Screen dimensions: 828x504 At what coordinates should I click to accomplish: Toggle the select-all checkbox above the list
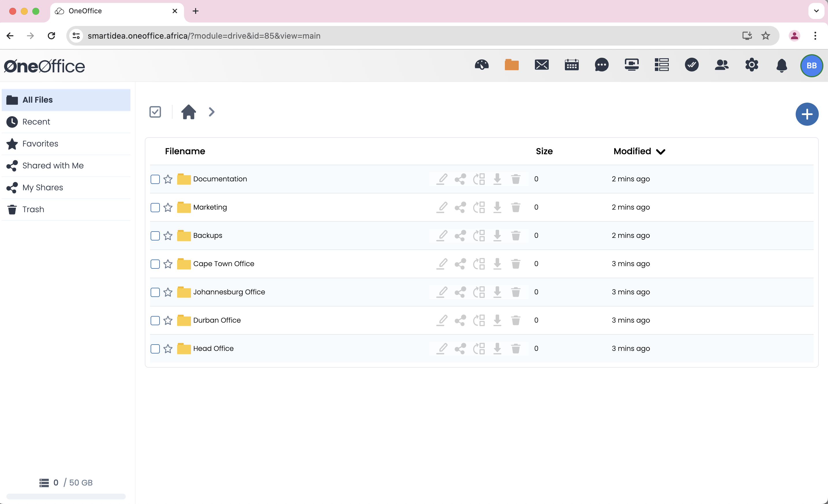155,112
